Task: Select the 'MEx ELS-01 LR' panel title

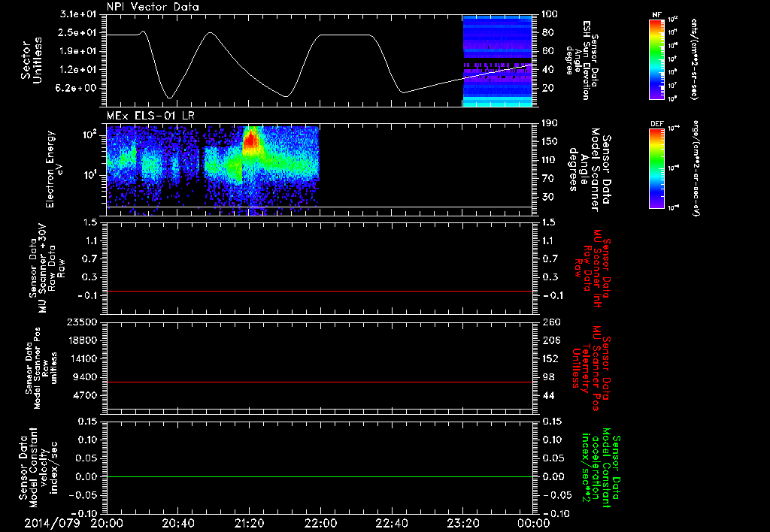Action: coord(150,116)
